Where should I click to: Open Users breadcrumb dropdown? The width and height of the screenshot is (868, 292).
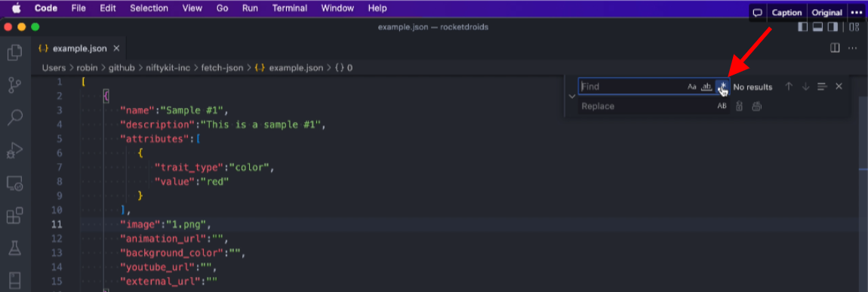(54, 68)
